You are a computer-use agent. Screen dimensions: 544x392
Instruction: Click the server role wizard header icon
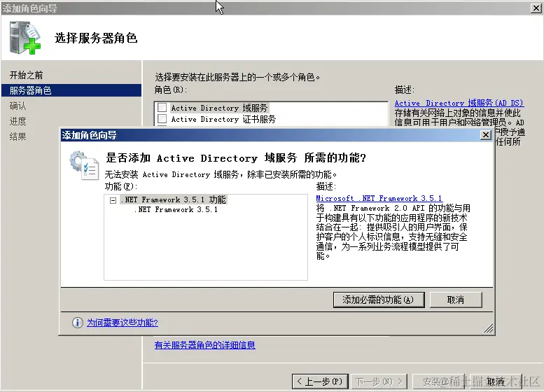[x=25, y=38]
